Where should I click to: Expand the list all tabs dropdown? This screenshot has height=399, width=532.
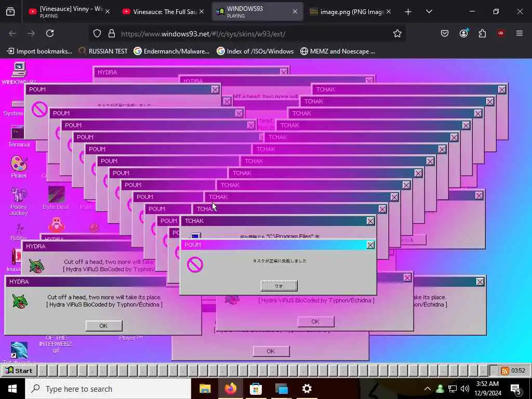[429, 11]
